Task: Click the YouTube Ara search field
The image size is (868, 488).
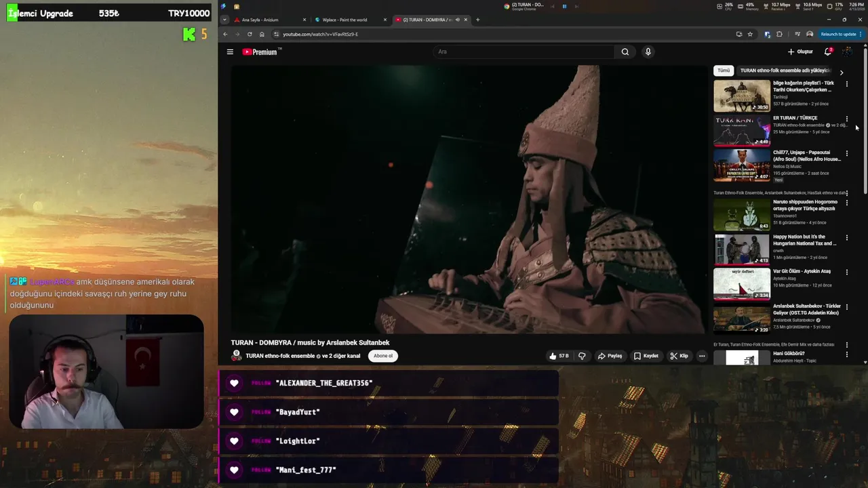Action: (x=526, y=52)
